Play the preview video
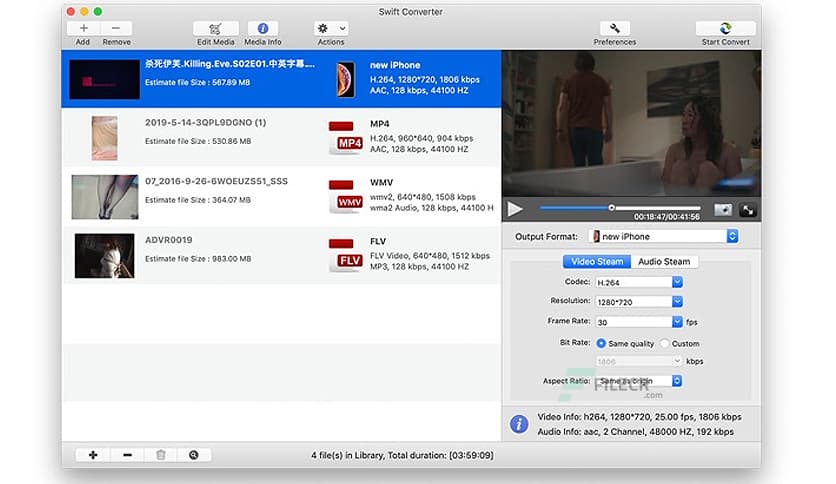Image resolution: width=836 pixels, height=484 pixels. [515, 209]
